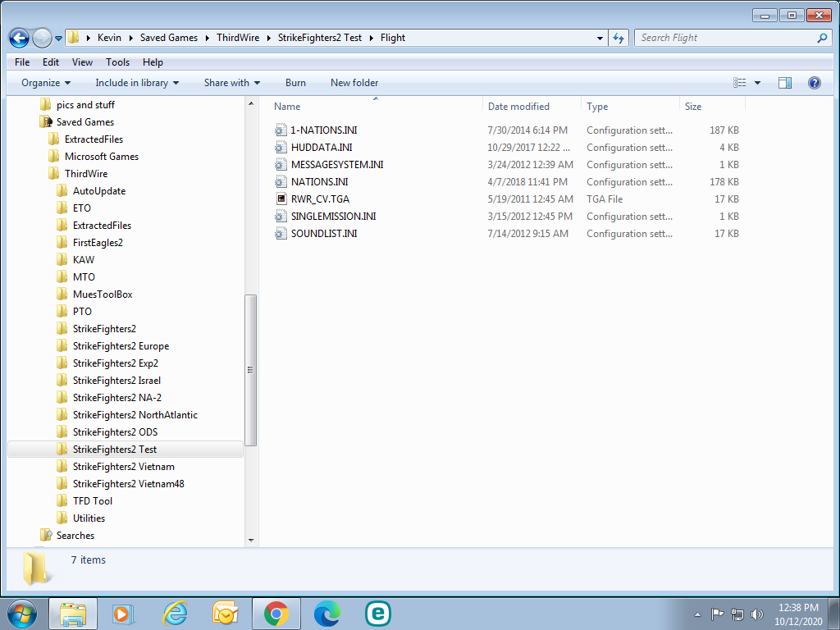
Task: Select StrikeFighters2 Israel folder
Action: pos(116,381)
